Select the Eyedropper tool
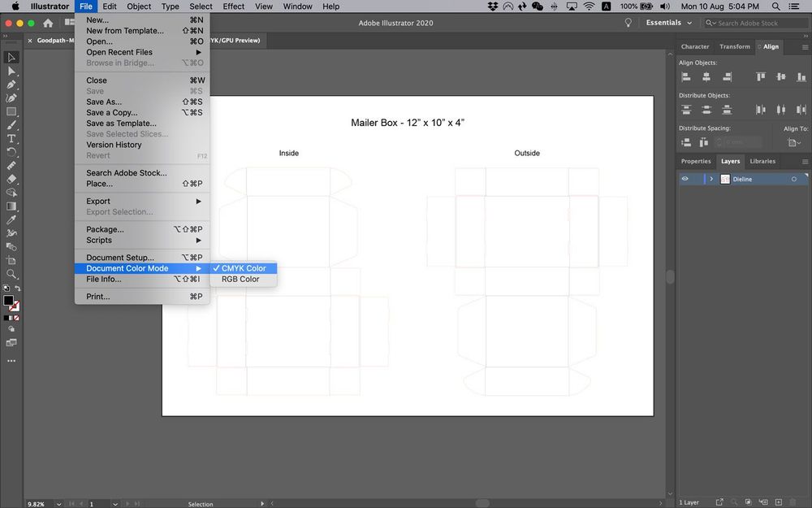This screenshot has width=812, height=508. pos(11,219)
